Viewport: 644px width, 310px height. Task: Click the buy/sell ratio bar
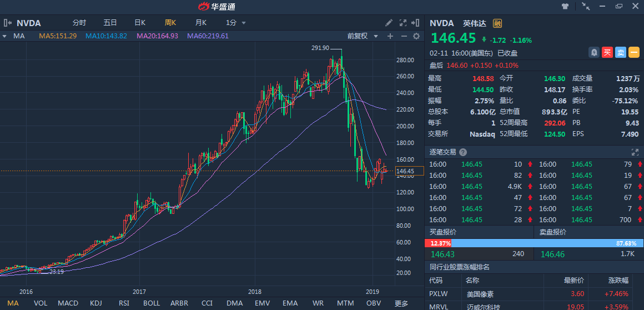click(x=534, y=243)
